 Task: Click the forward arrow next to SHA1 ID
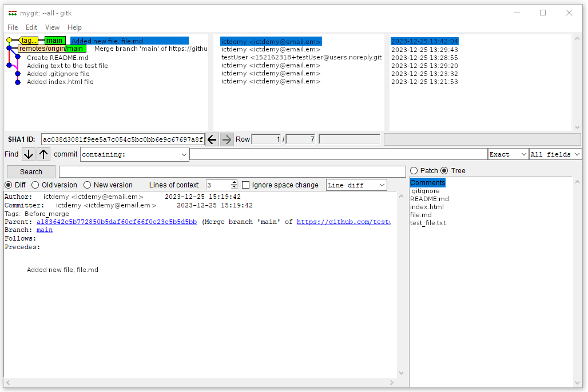coord(227,139)
